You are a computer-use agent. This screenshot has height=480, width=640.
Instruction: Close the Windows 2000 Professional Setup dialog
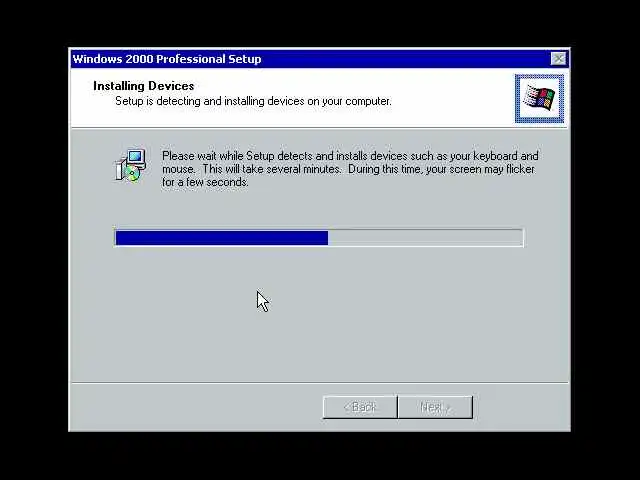[x=558, y=59]
